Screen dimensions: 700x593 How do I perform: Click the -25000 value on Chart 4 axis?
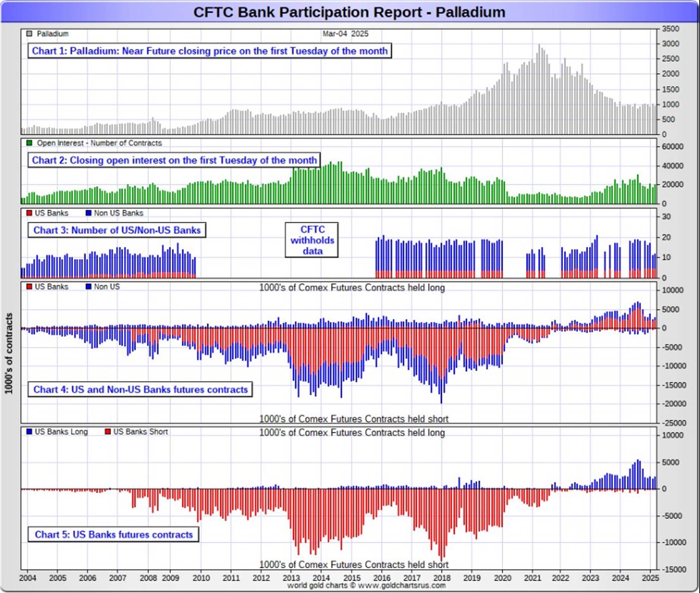pyautogui.click(x=674, y=423)
